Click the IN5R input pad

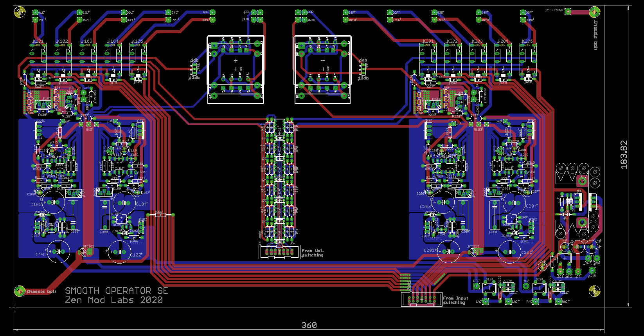(x=523, y=20)
